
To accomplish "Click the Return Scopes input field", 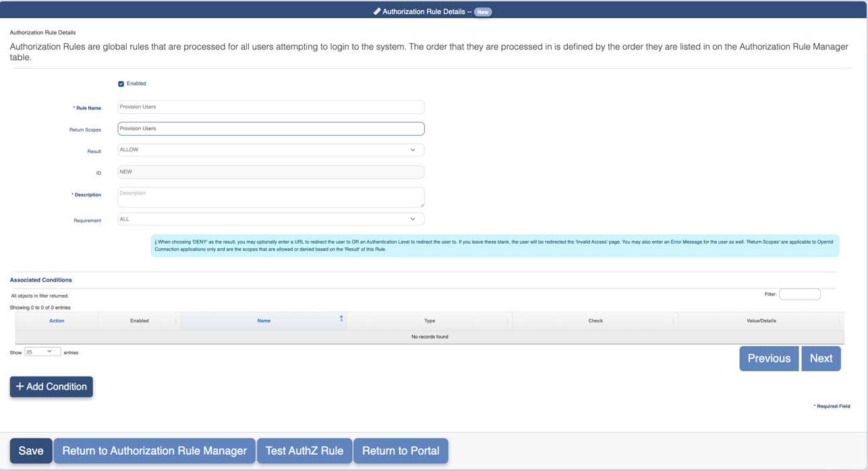I will [x=271, y=129].
